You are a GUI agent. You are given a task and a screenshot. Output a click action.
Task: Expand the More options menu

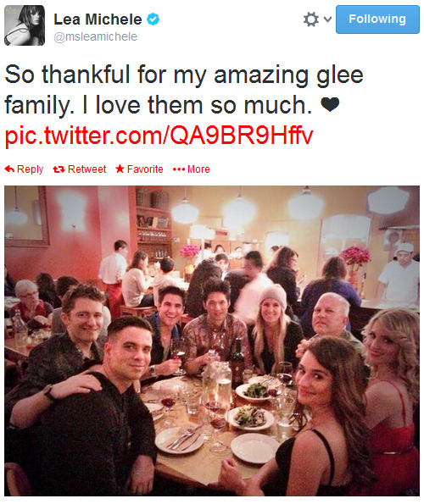point(198,169)
